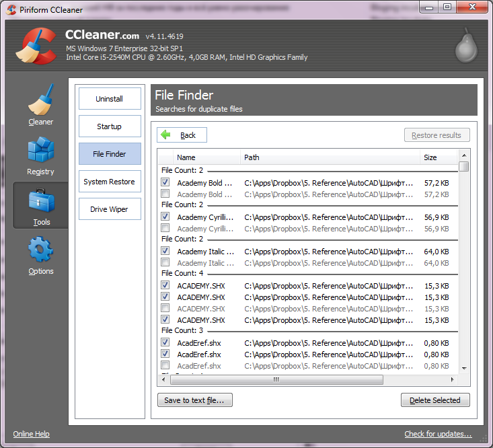Click the greyed '64,0 KB' size value
The height and width of the screenshot is (448, 493).
437,263
